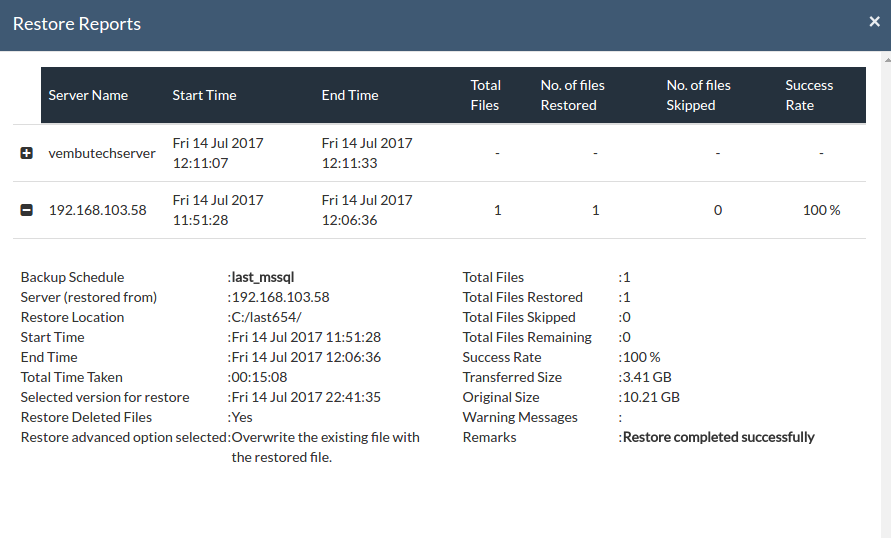Select the vembutechserver server name cell

(x=102, y=153)
